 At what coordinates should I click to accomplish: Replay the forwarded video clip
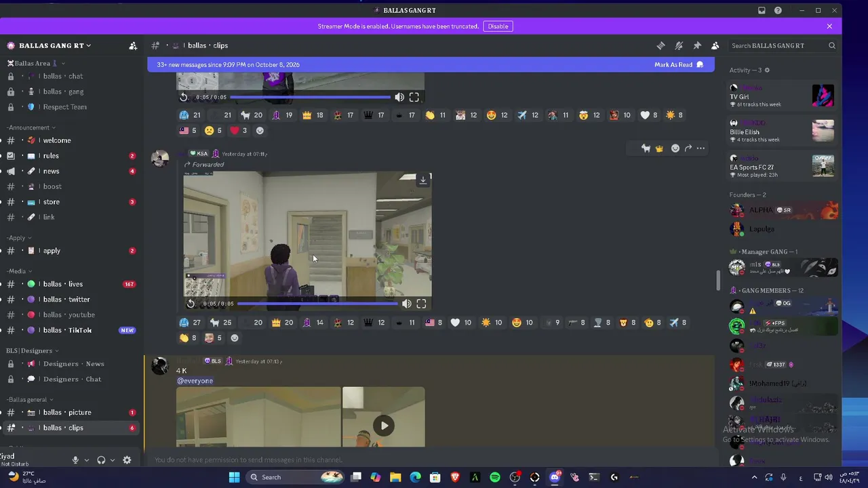click(191, 304)
